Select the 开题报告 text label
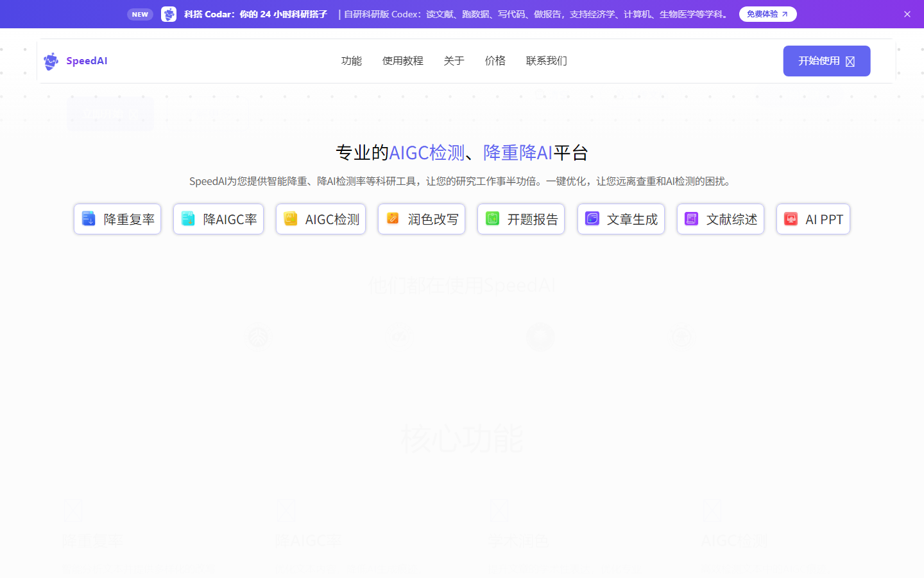This screenshot has width=924, height=578. pos(533,220)
